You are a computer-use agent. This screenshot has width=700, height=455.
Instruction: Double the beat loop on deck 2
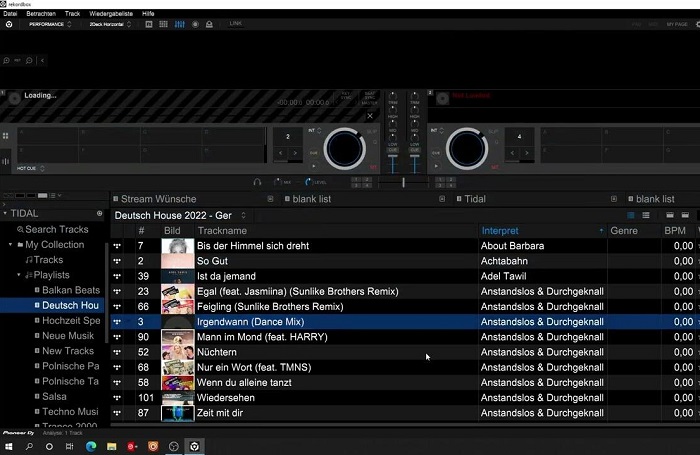point(527,153)
